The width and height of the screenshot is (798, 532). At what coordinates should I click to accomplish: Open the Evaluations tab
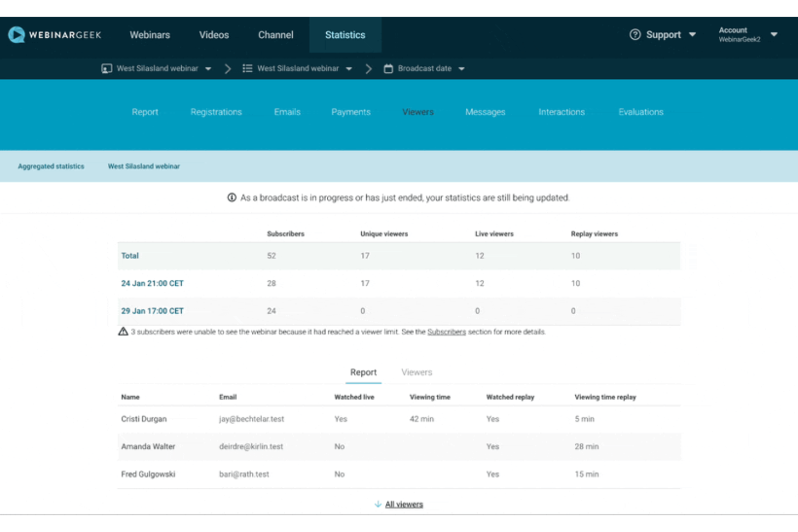pyautogui.click(x=641, y=112)
